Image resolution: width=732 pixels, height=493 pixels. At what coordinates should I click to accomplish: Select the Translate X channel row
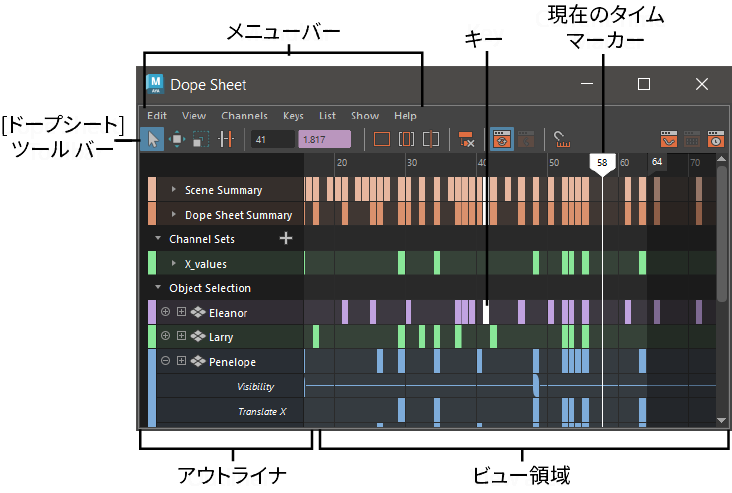click(262, 411)
